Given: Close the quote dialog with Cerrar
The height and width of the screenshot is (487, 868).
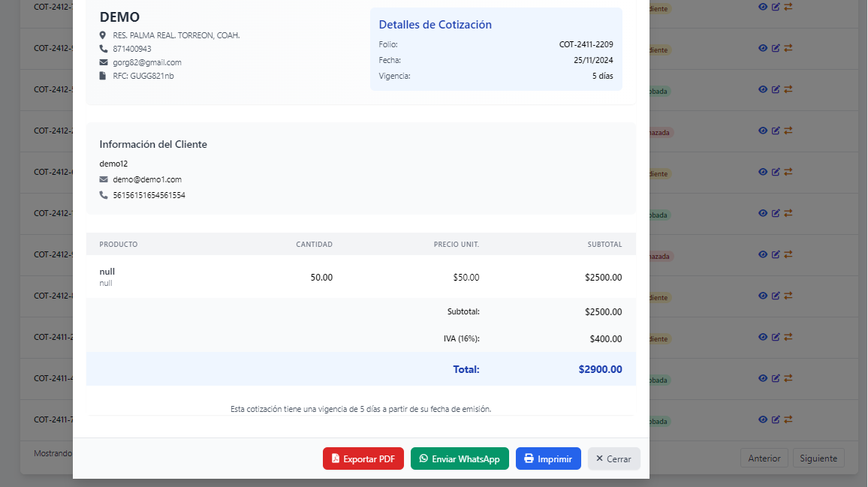Looking at the screenshot, I should [x=613, y=458].
